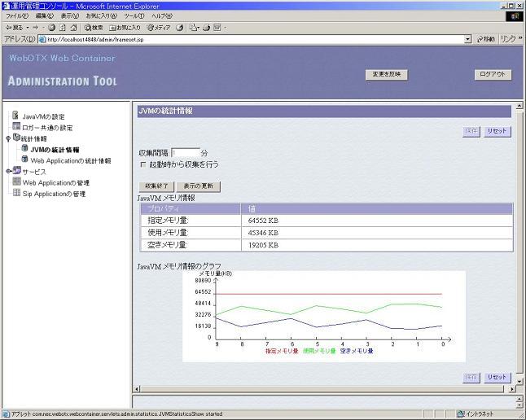The width and height of the screenshot is (526, 420).
Task: Collapse the 統計情報 tree node
Action: [7, 138]
